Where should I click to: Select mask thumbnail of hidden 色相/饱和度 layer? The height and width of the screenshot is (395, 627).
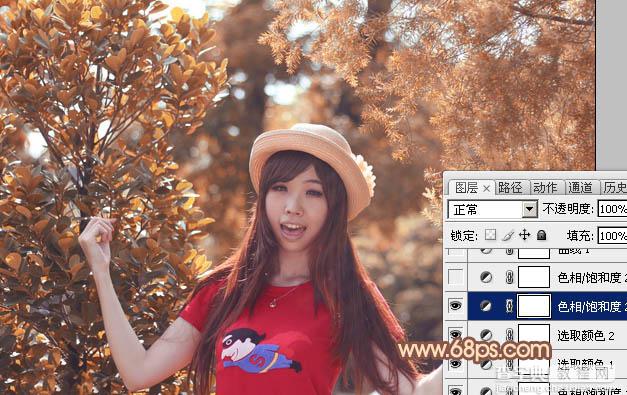(x=534, y=277)
